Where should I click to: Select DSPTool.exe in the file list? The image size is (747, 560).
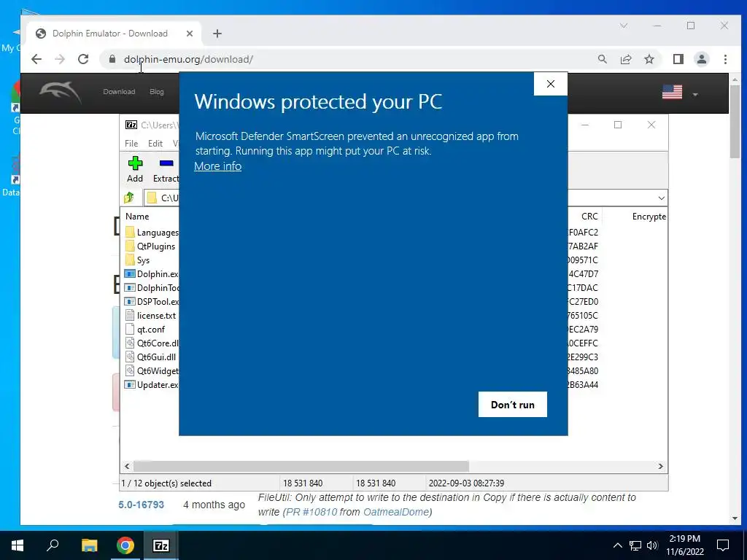click(152, 301)
